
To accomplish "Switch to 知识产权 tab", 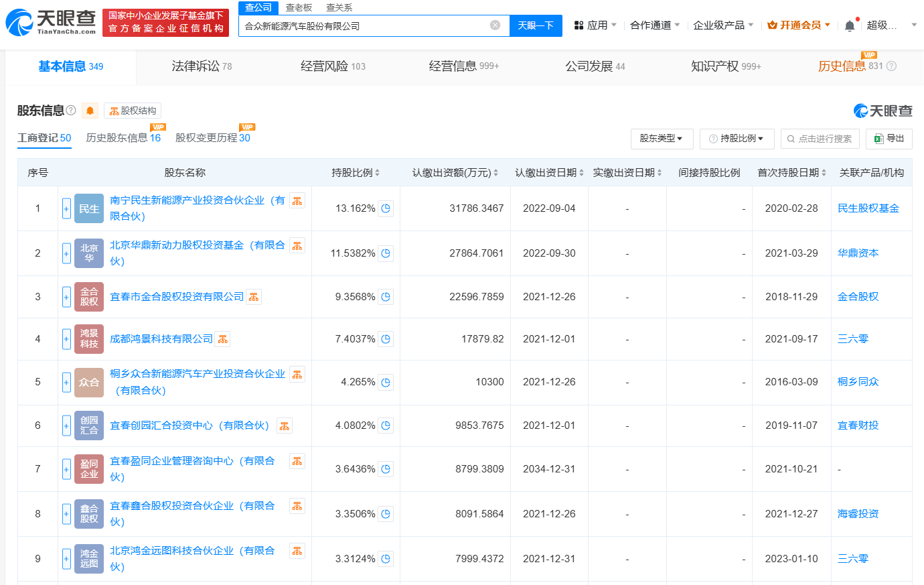I will click(x=726, y=66).
